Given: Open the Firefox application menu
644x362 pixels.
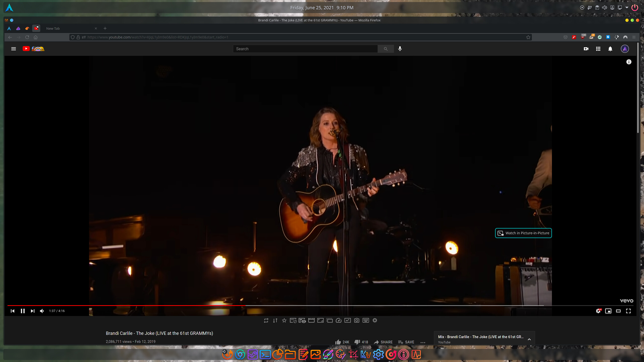Looking at the screenshot, I should tap(634, 37).
